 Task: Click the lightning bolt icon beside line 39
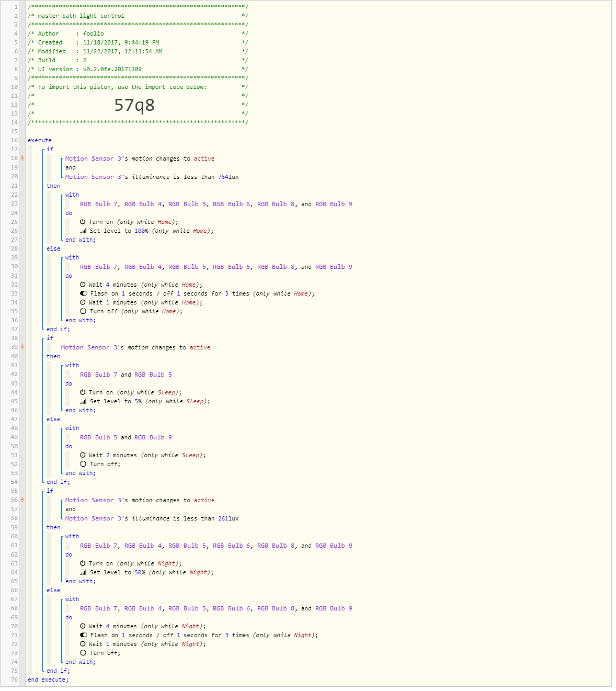22,347
